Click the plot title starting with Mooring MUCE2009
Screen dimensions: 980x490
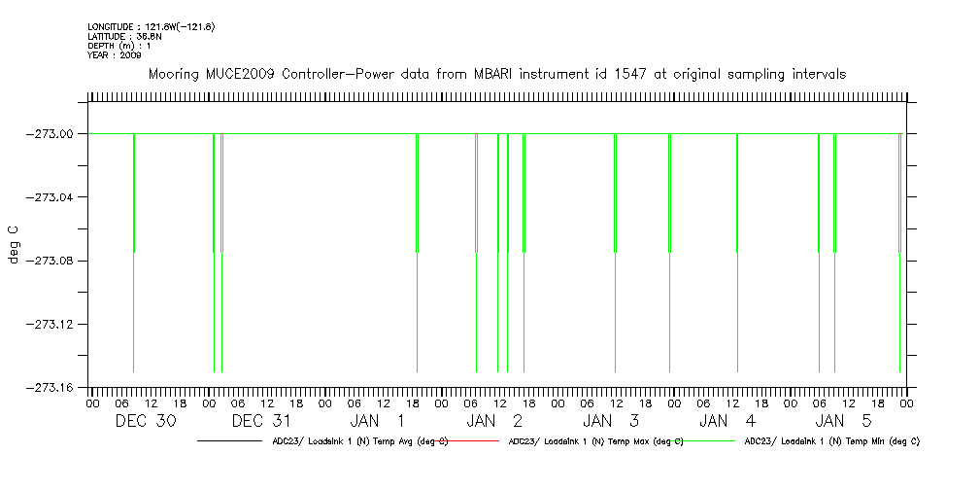[x=496, y=74]
